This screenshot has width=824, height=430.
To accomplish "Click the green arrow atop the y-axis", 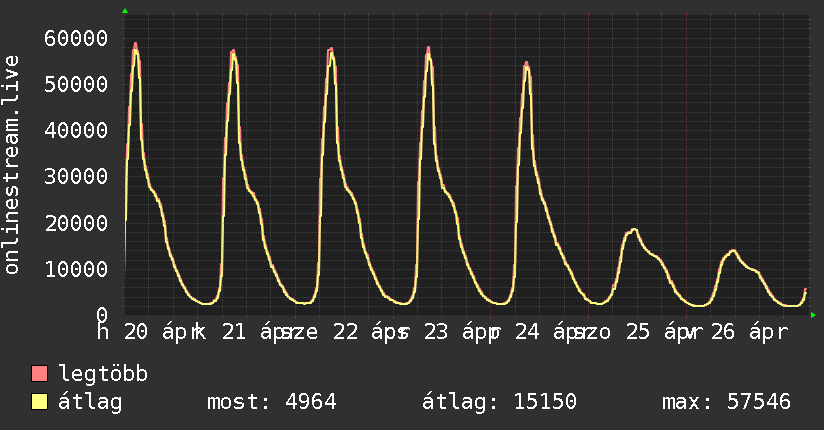I will tap(125, 11).
